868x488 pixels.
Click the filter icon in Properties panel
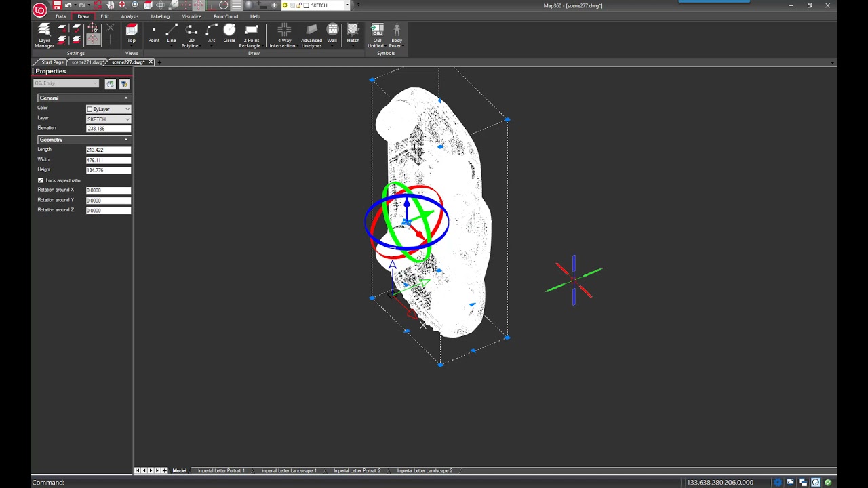tap(124, 83)
